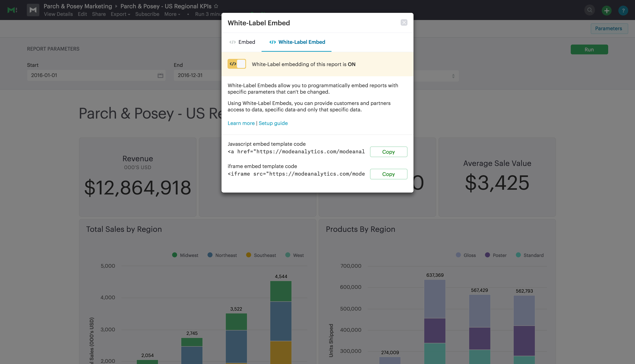Open the Start date calendar picker icon

pos(160,75)
